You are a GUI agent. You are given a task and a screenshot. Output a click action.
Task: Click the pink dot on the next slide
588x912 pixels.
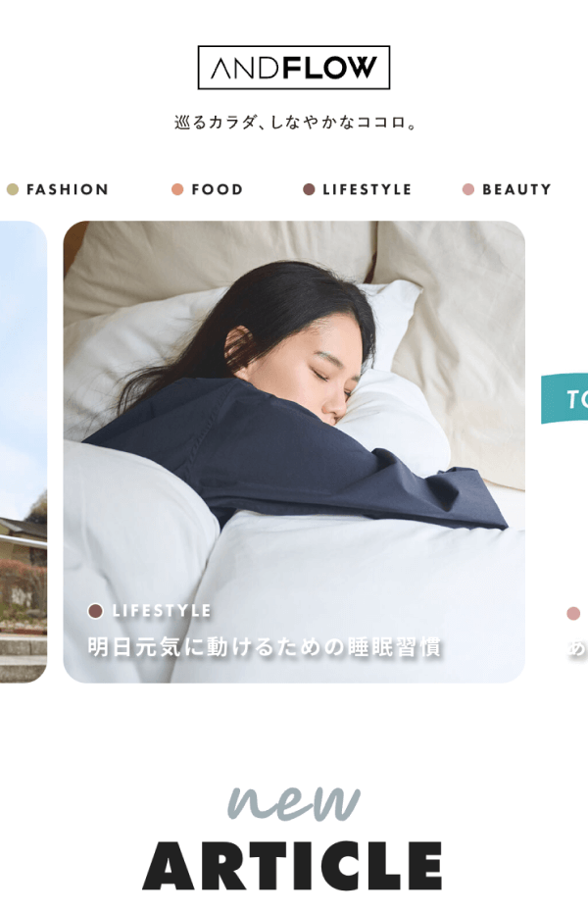(573, 614)
